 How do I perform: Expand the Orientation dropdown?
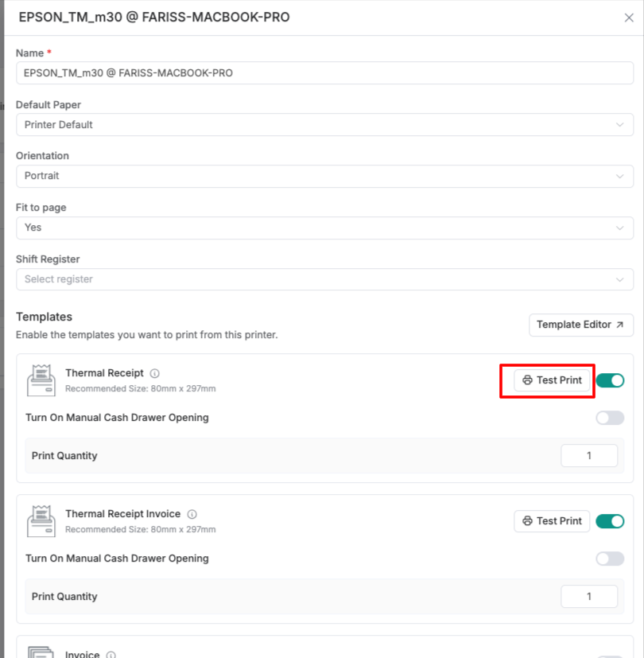tap(324, 176)
